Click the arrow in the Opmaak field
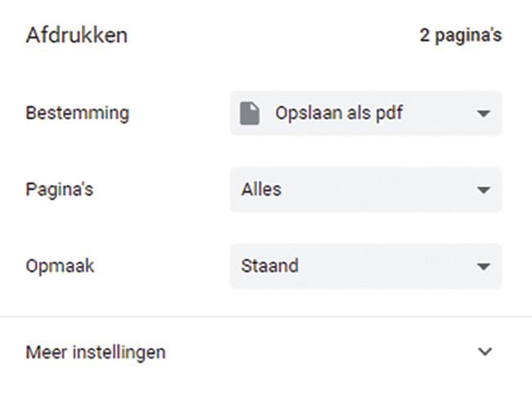 point(483,266)
